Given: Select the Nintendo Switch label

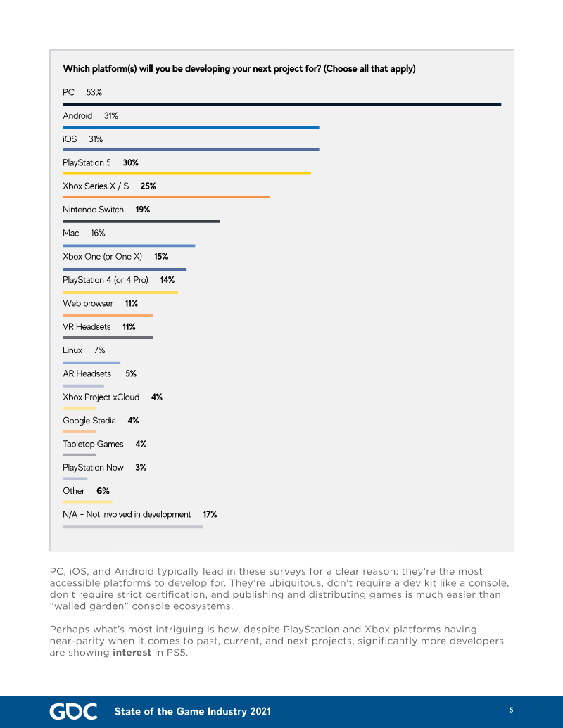Looking at the screenshot, I should click(x=94, y=210).
